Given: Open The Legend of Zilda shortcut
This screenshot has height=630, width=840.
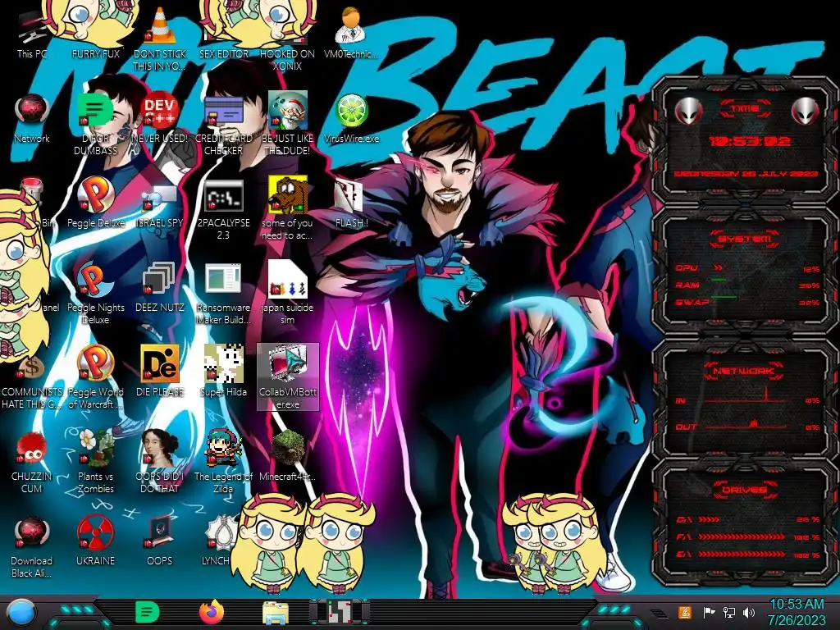Looking at the screenshot, I should (x=223, y=462).
